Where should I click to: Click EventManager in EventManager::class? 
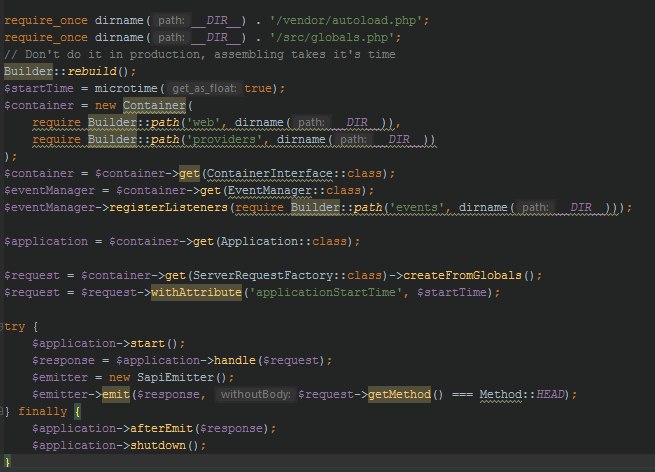(x=269, y=190)
